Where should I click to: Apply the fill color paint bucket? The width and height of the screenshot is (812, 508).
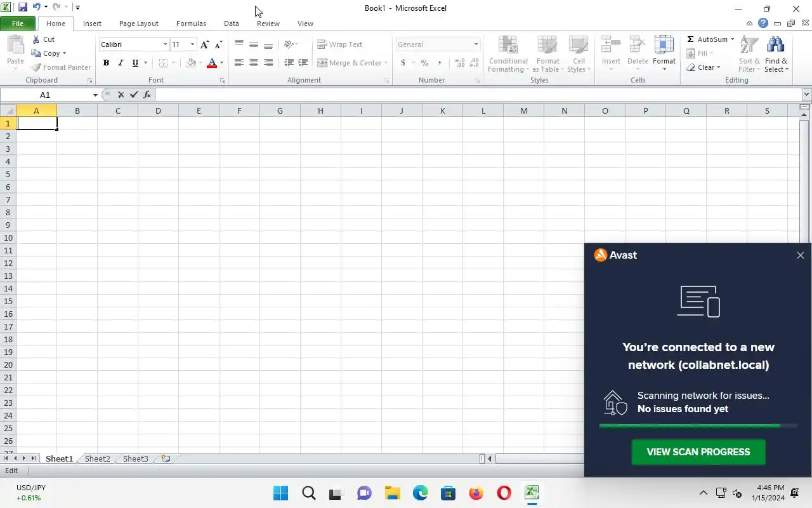click(191, 63)
